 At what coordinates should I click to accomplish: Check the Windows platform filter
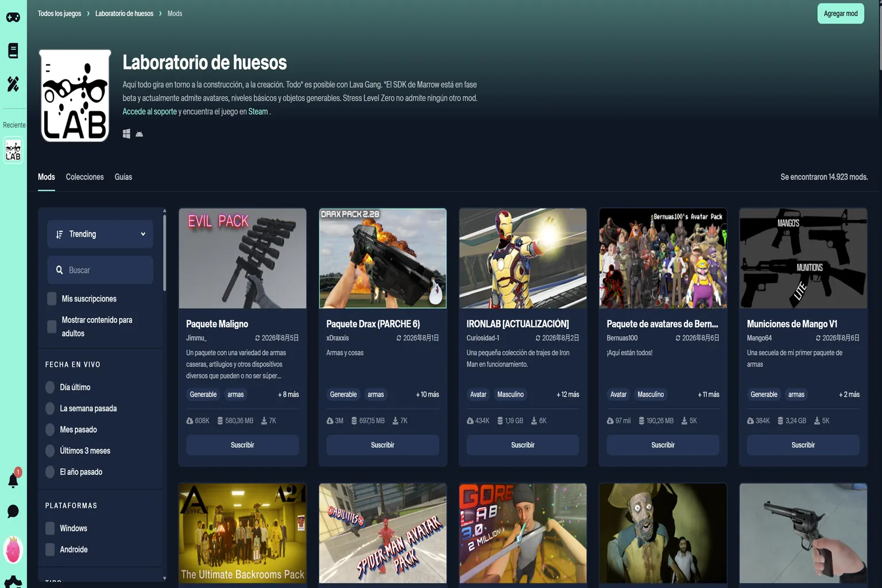[x=50, y=528]
